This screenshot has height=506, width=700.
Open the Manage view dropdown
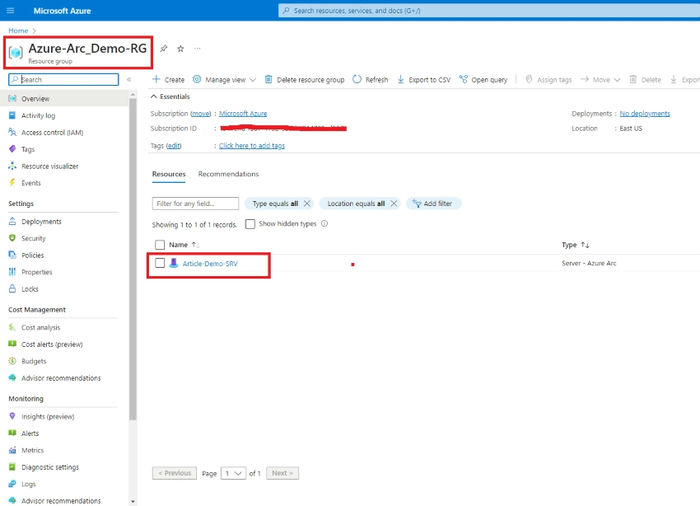[224, 79]
